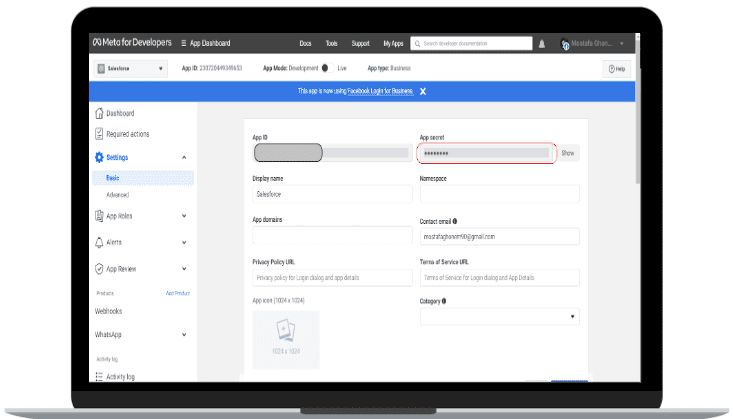Click the Add Product link

click(x=178, y=293)
